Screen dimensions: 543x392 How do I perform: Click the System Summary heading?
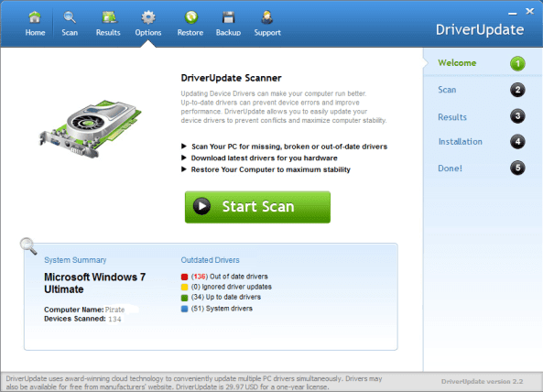click(x=75, y=260)
